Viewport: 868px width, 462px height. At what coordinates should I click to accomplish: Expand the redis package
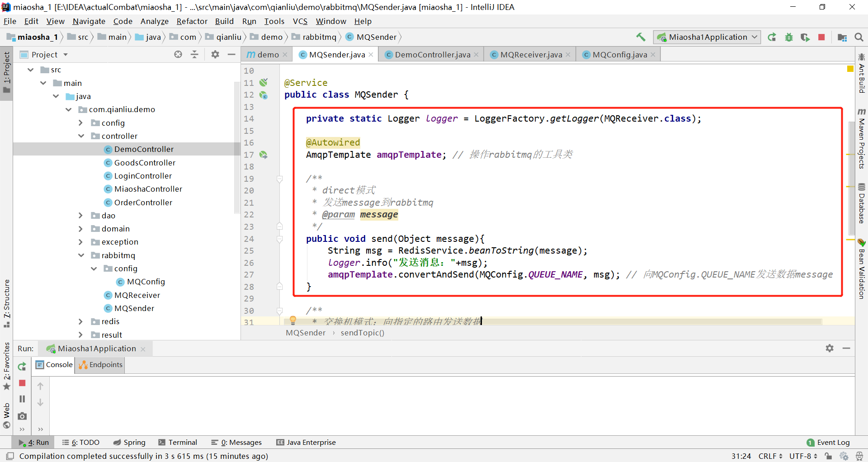[x=81, y=321]
